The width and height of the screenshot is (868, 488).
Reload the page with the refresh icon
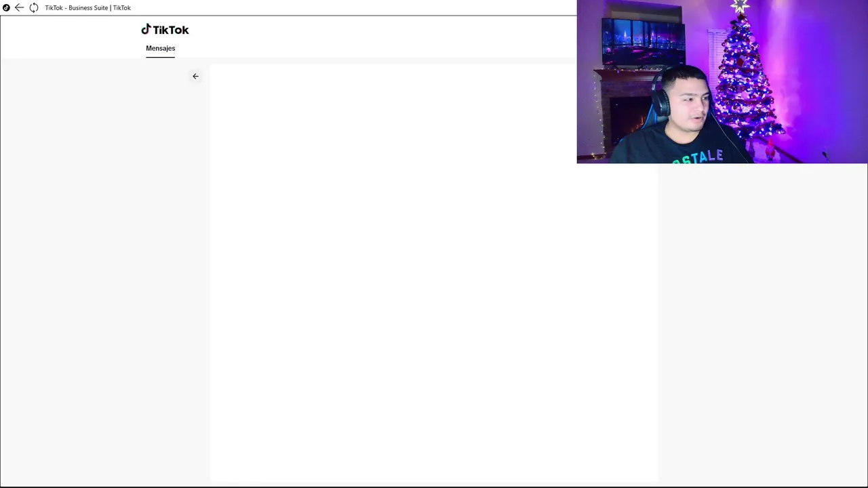click(34, 7)
